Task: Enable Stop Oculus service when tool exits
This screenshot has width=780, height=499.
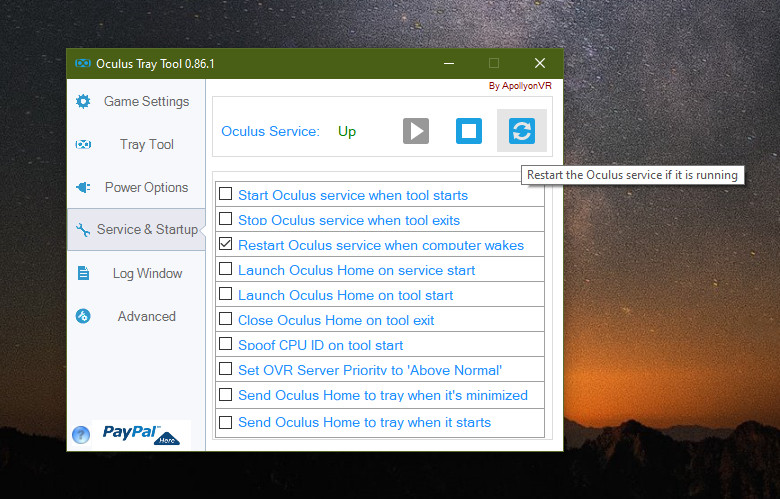Action: pos(225,218)
